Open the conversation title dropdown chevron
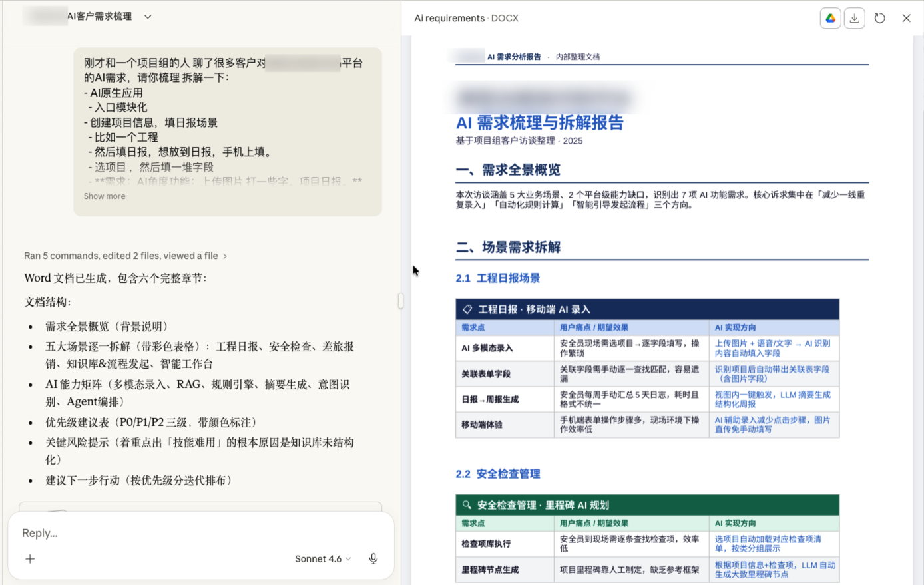The width and height of the screenshot is (924, 585). pos(148,17)
